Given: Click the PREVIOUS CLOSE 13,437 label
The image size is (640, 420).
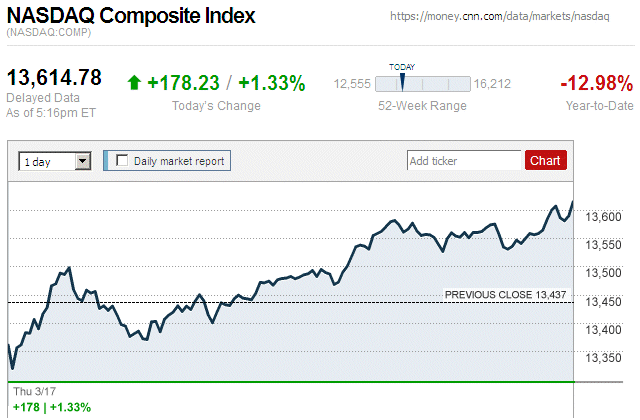Looking at the screenshot, I should [506, 295].
